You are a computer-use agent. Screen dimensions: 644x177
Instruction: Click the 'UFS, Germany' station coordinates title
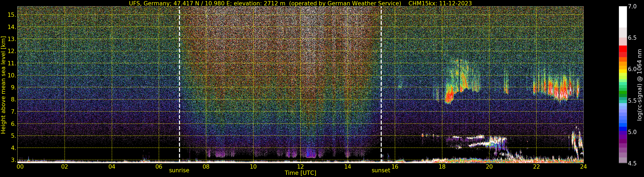click(x=265, y=3)
